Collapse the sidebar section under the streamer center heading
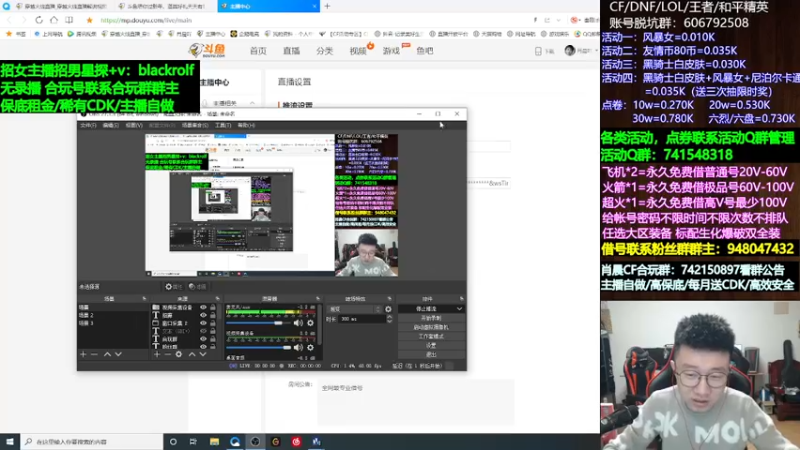Image resolution: width=800 pixels, height=450 pixels. (x=252, y=103)
